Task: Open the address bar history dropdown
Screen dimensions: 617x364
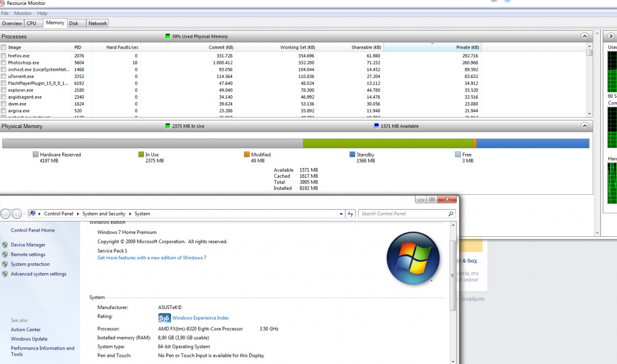Action: [x=341, y=214]
